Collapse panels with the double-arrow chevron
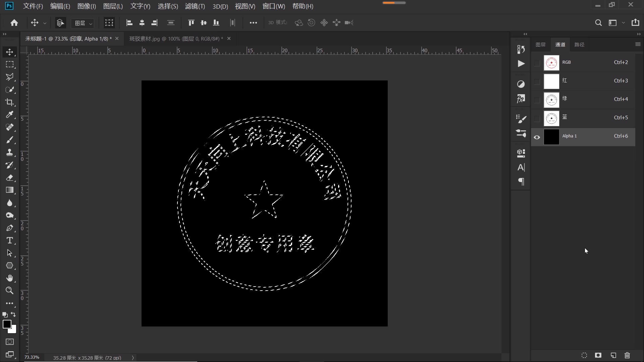The width and height of the screenshot is (644, 362). (526, 34)
